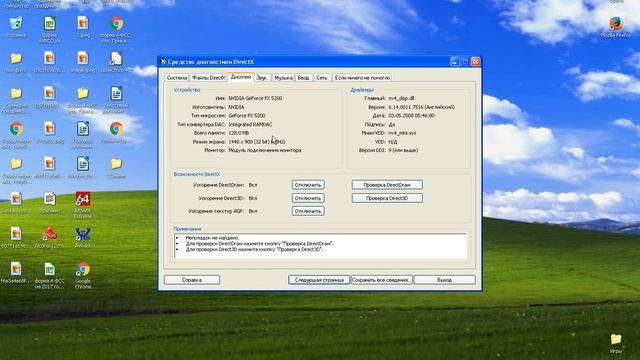Select the folder named Форма 4-ФСС утв.
640x360 pixels.
tap(83, 93)
